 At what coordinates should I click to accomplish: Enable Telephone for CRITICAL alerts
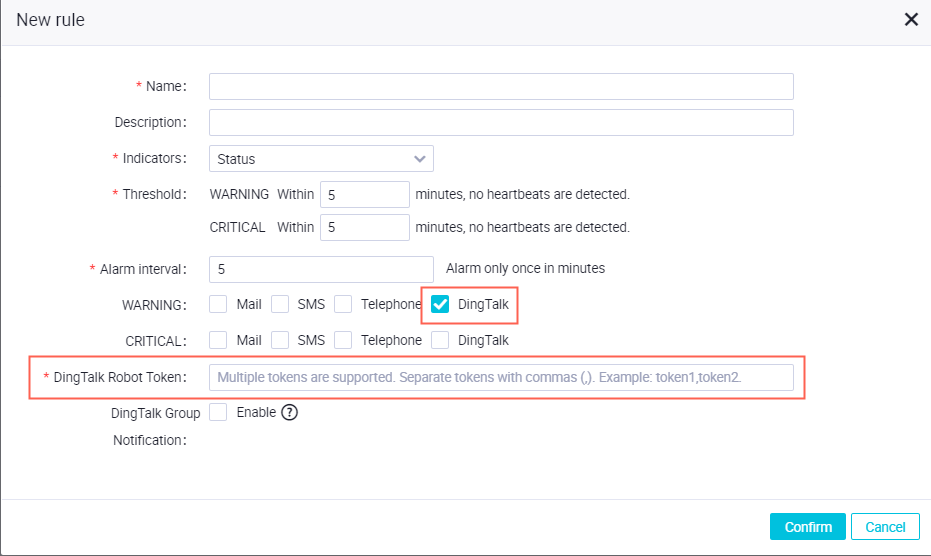click(x=343, y=340)
